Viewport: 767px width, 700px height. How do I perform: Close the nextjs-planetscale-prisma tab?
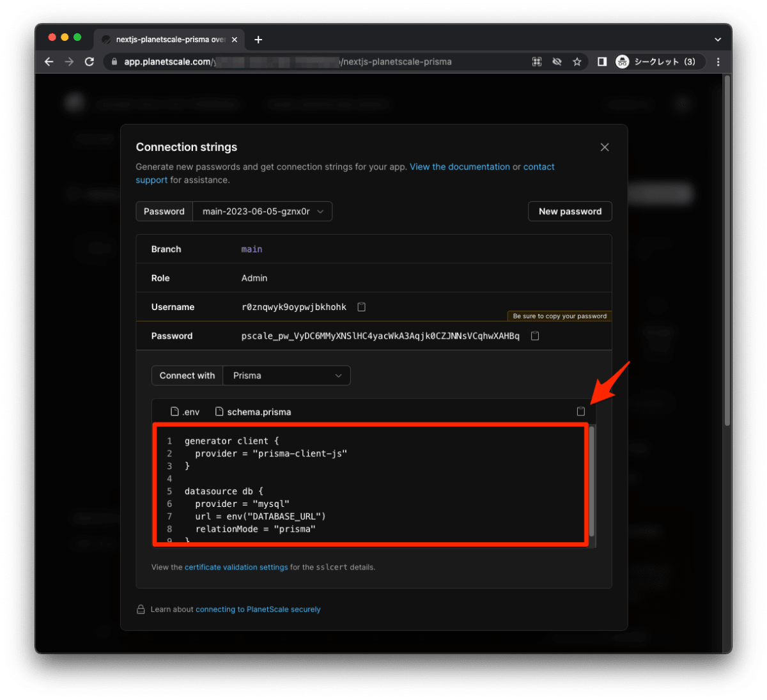click(235, 40)
